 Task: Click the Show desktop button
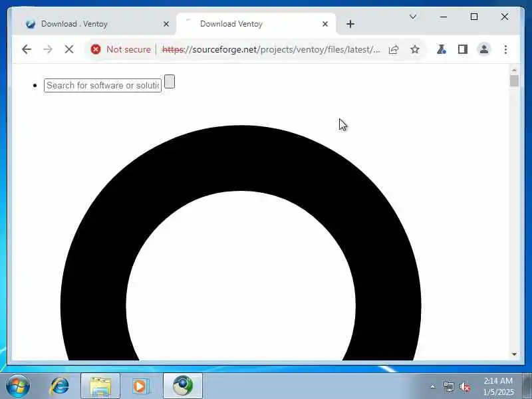pyautogui.click(x=527, y=386)
